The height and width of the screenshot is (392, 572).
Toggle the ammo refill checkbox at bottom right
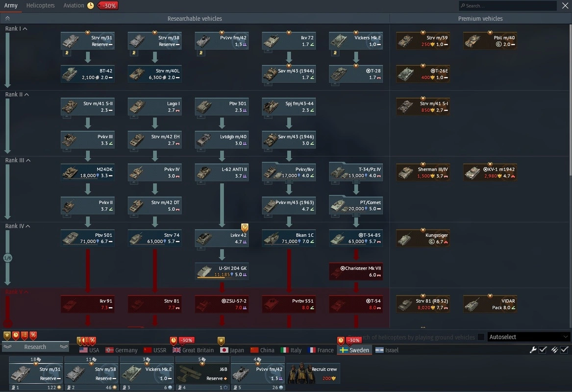click(564, 350)
